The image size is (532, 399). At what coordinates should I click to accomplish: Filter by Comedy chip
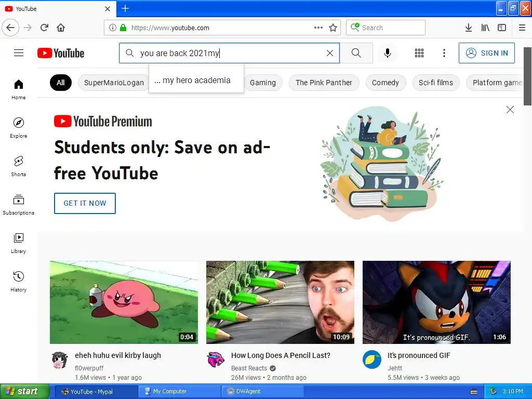[x=385, y=83]
